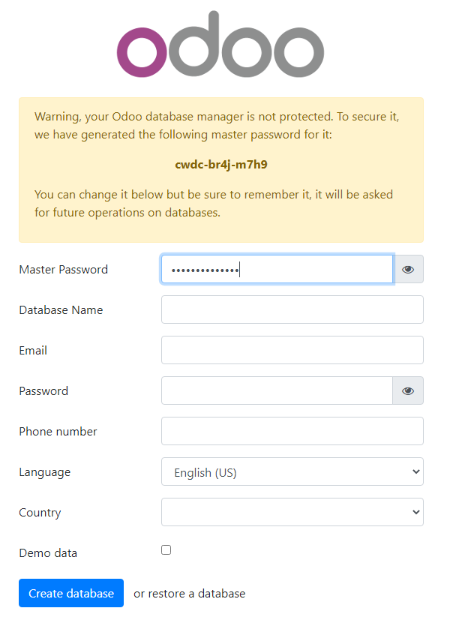Click the Odoo logo
455x632 pixels.
(220, 44)
